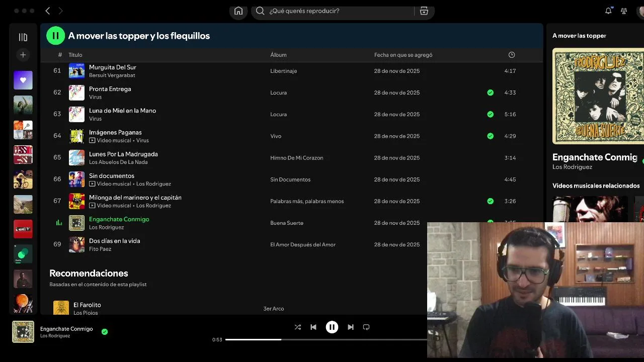
Task: Click Enganchate Conmigo playing track title
Action: coord(119,219)
